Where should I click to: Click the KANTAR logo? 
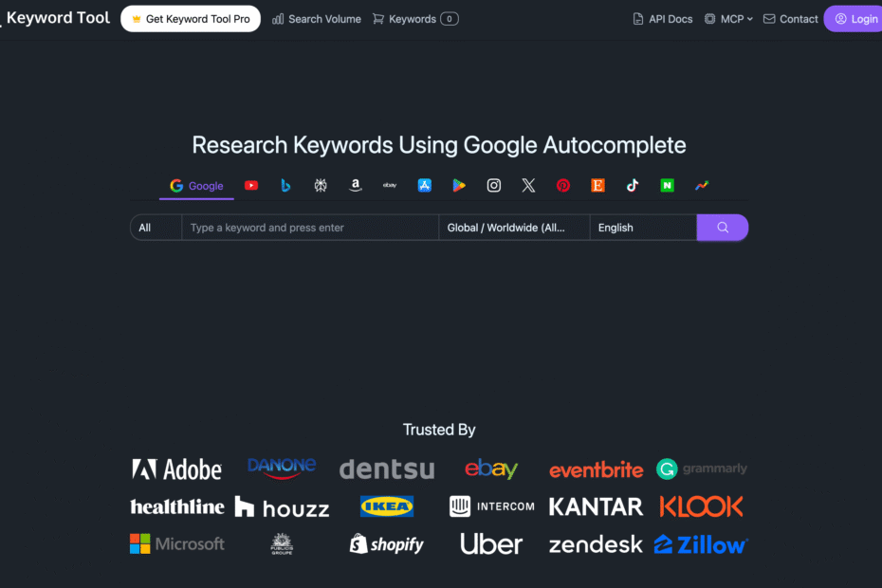point(597,507)
